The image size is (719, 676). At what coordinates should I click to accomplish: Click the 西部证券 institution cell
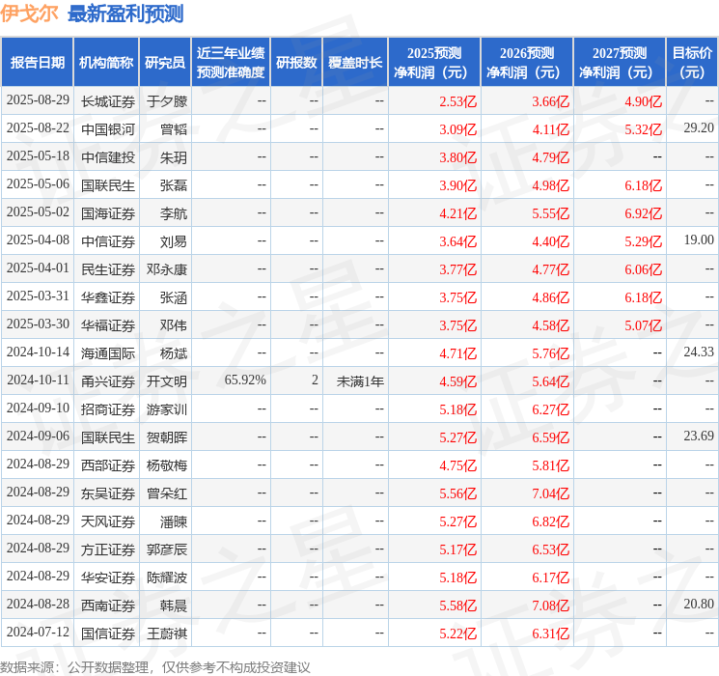point(108,465)
